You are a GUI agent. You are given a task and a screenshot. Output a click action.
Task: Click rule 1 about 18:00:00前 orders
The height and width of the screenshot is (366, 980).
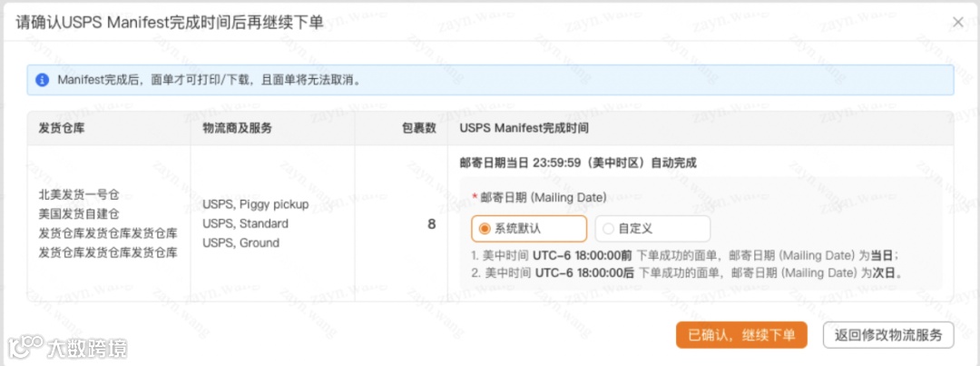[x=686, y=256]
